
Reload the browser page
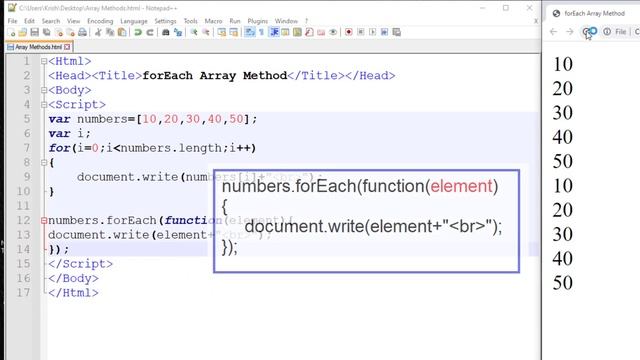(x=588, y=31)
